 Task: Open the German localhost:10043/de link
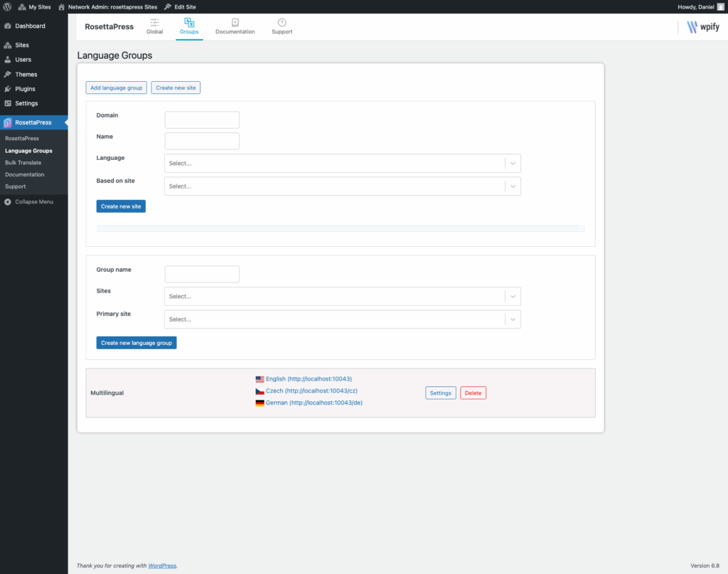tap(314, 403)
